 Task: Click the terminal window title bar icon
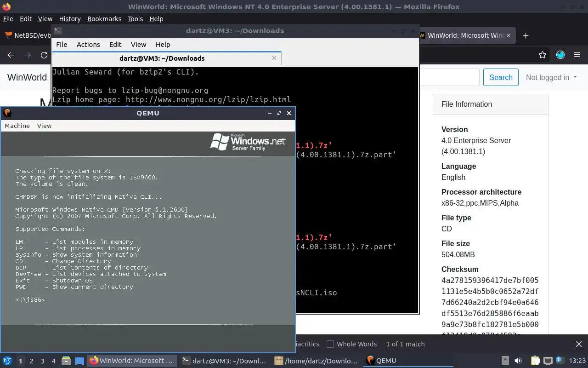tap(57, 31)
